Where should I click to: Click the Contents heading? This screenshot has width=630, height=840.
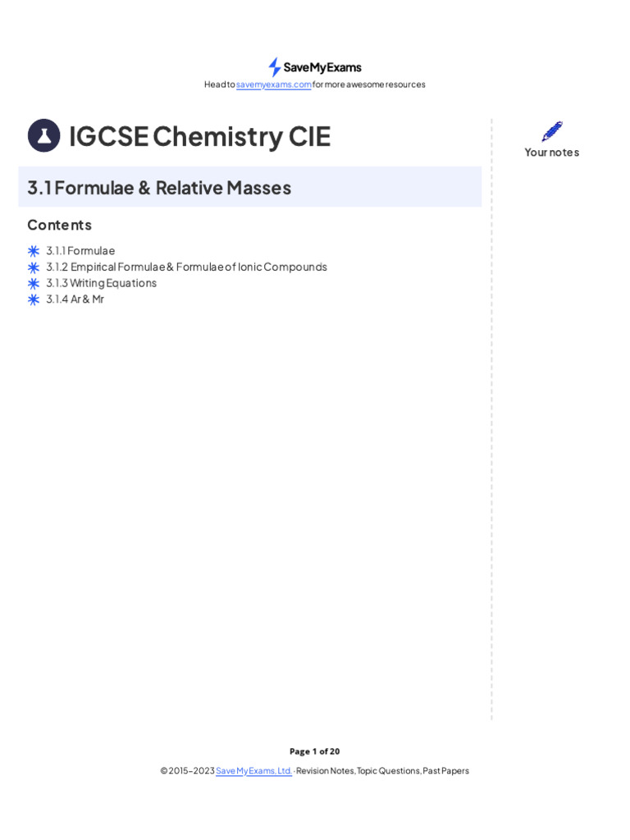point(59,225)
